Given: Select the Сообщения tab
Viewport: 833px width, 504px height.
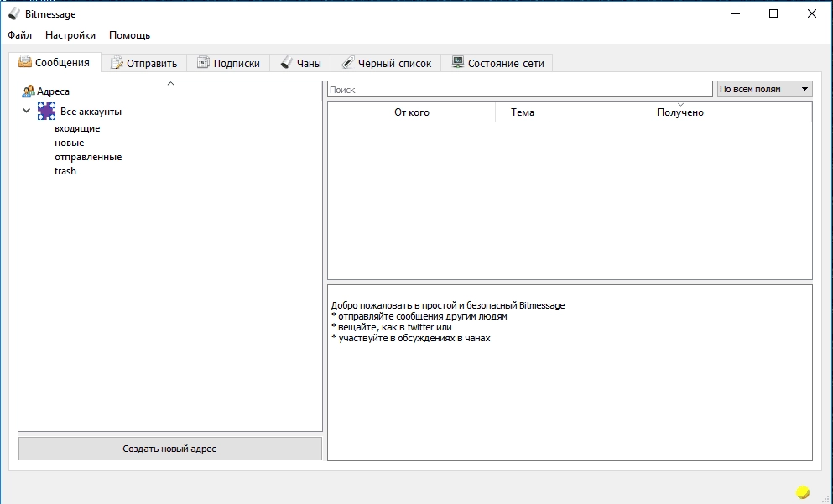Looking at the screenshot, I should coord(55,62).
